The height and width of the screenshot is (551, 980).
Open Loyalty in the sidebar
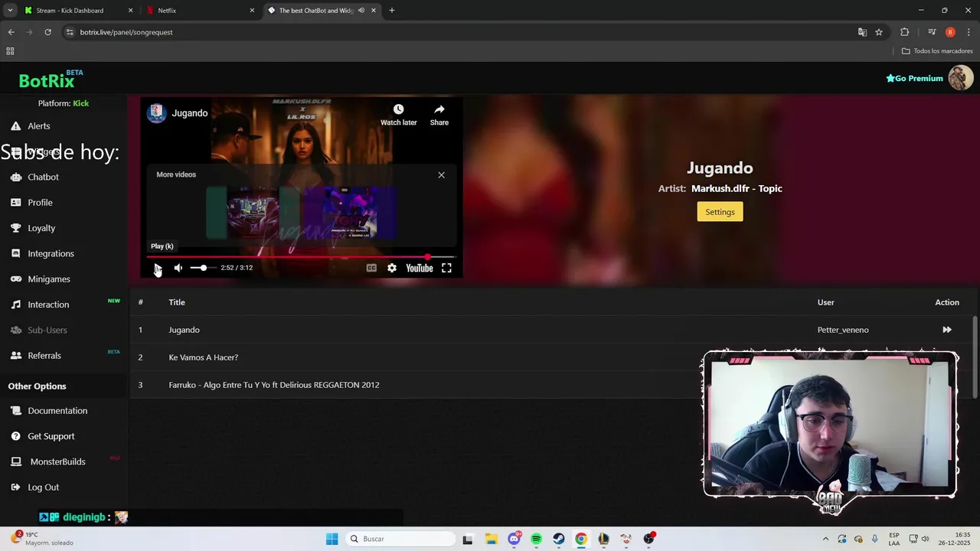(41, 228)
